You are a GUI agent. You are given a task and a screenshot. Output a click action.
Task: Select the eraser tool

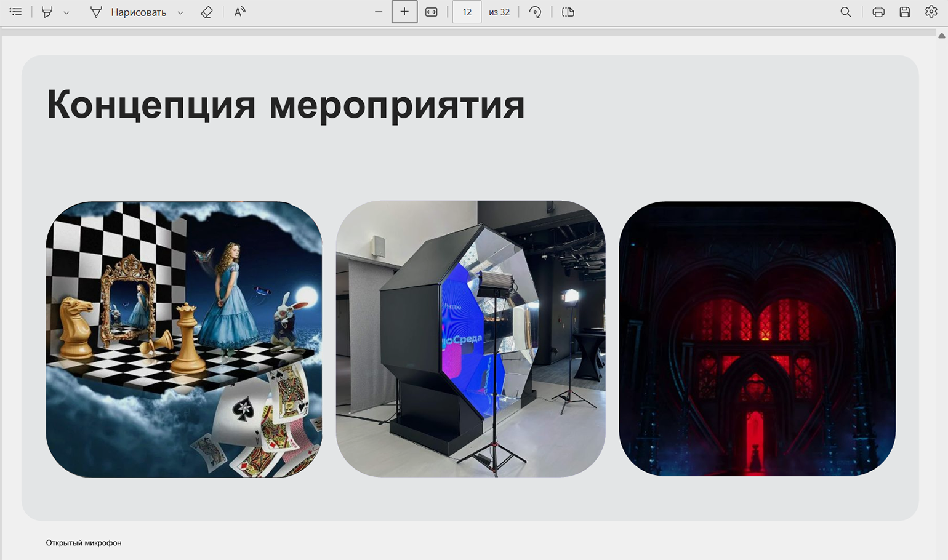click(x=207, y=12)
